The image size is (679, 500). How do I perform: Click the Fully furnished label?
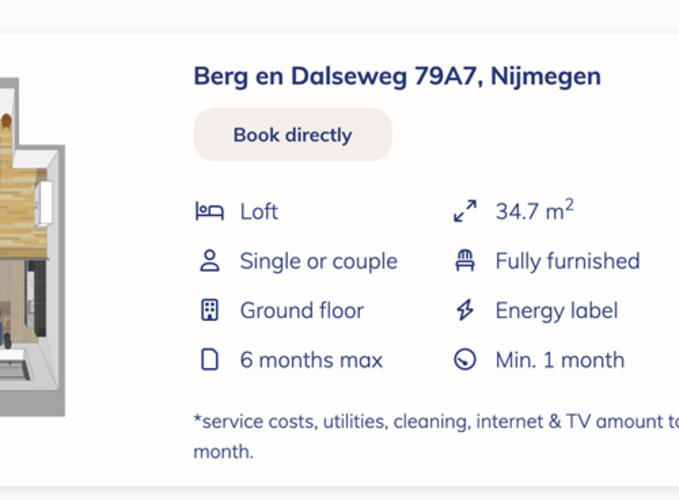click(x=567, y=262)
